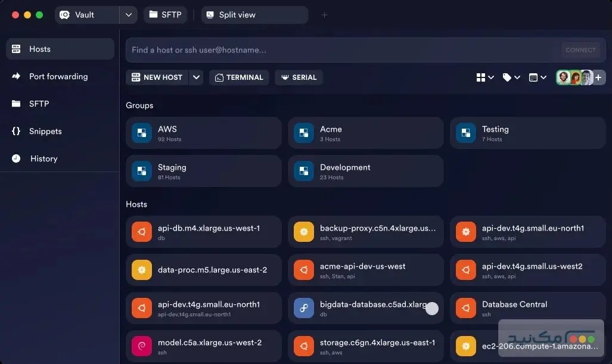Open the sort options dropdown
This screenshot has height=364, width=612.
click(538, 77)
